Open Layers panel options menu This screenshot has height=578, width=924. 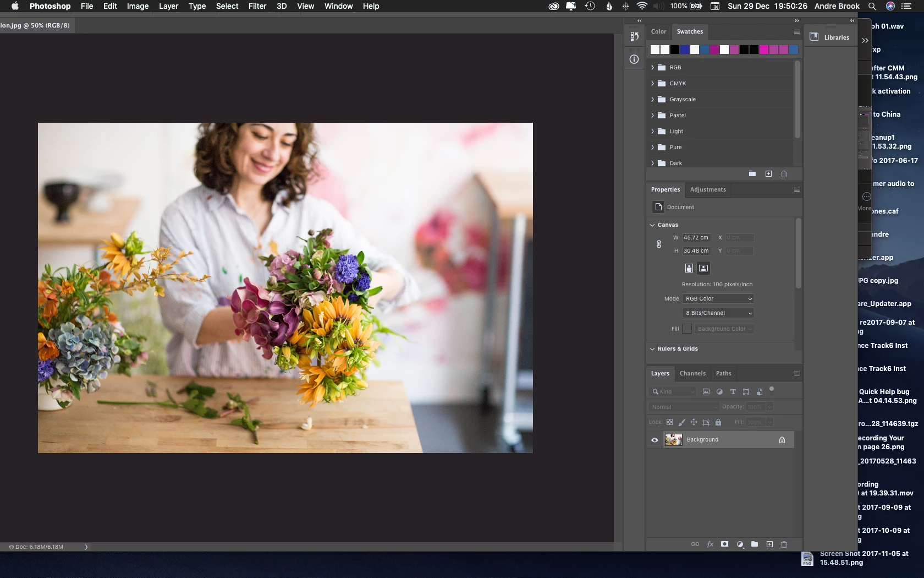796,374
